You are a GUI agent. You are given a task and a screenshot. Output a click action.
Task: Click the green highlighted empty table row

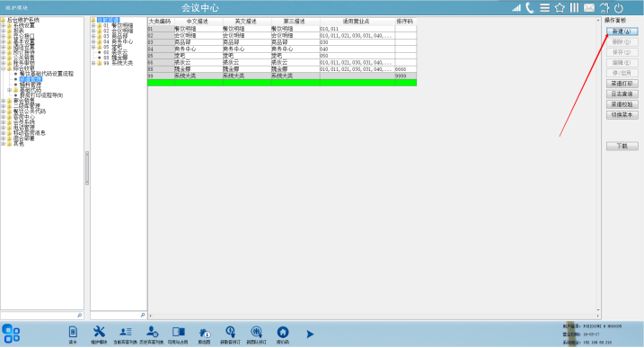282,83
